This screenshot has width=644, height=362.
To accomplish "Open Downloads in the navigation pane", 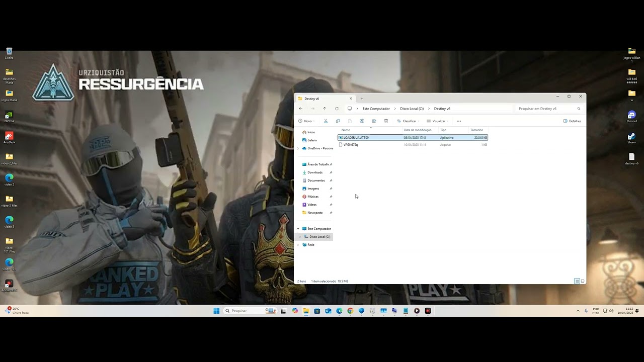I will click(315, 172).
